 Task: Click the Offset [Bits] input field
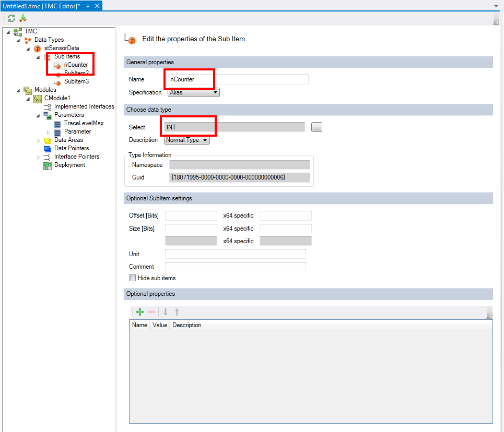(x=191, y=215)
